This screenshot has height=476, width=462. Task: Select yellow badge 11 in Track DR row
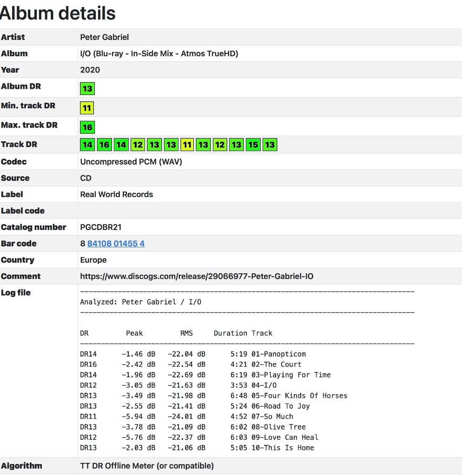point(187,145)
